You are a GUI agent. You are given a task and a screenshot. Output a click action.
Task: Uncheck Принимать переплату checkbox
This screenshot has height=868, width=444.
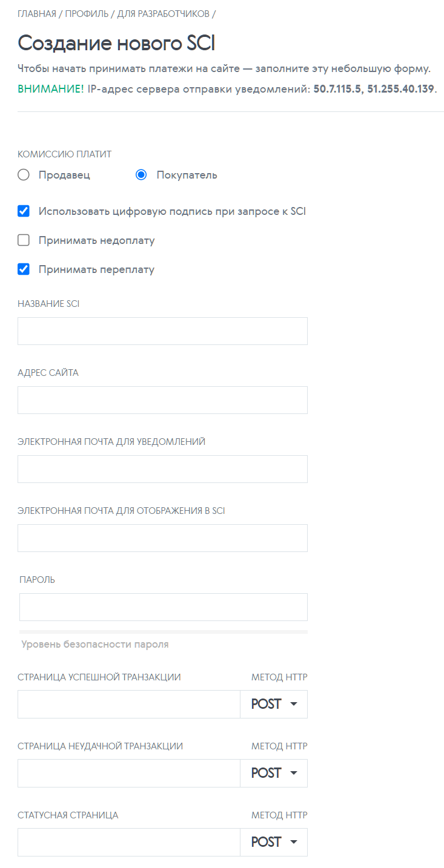point(24,269)
